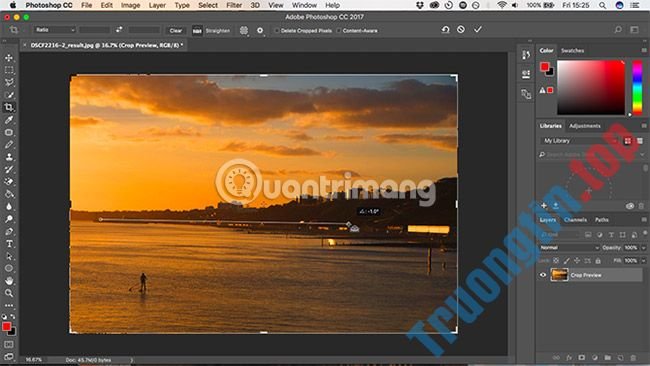Open Layers panel options menu
The image size is (650, 366).
point(644,219)
